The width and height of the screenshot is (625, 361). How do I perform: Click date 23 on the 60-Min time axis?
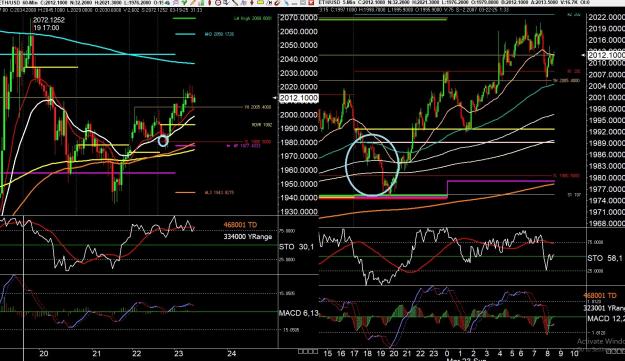click(x=178, y=353)
